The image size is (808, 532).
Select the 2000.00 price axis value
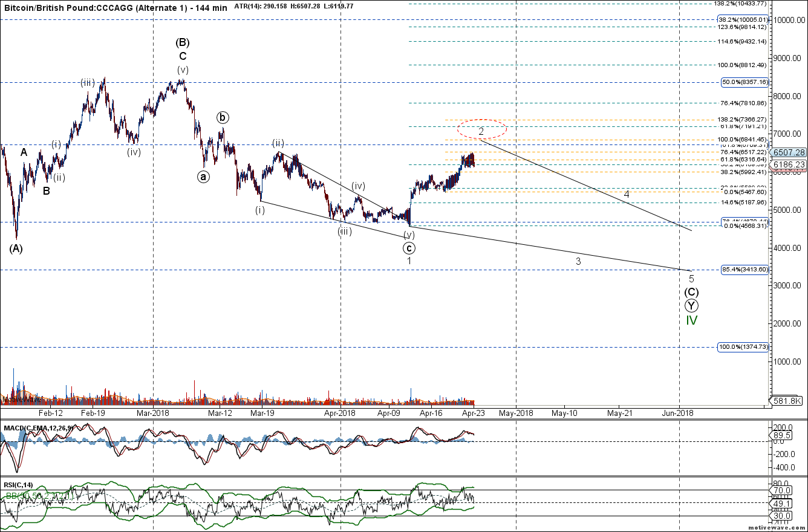[x=787, y=323]
